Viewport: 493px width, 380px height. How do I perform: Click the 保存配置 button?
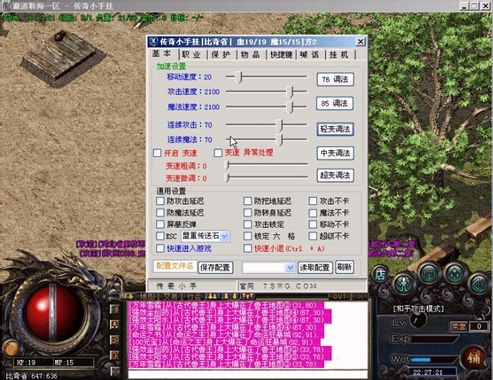pos(216,267)
